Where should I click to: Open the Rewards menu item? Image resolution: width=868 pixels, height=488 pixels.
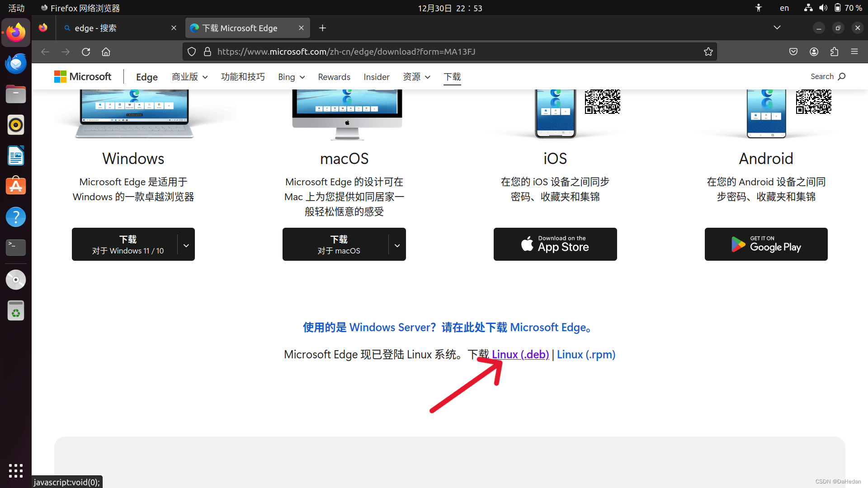pyautogui.click(x=334, y=77)
